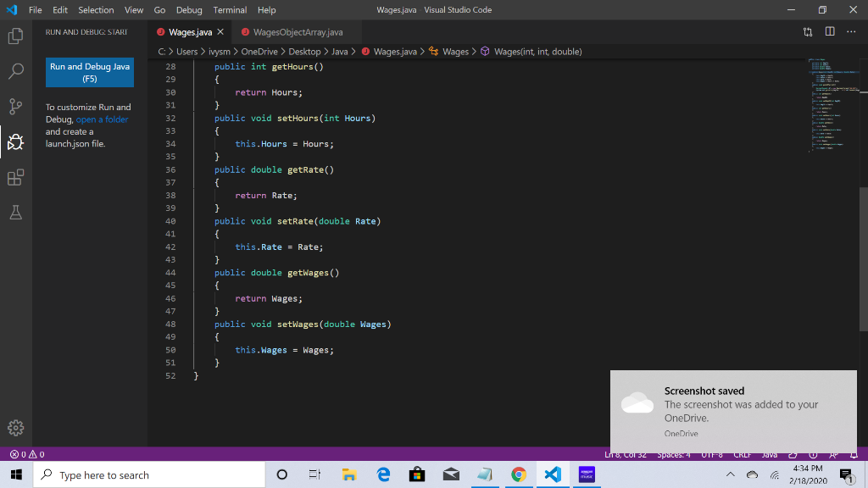Image resolution: width=868 pixels, height=488 pixels.
Task: Open the Screenshot saved OneDrive notification
Action: coord(733,411)
